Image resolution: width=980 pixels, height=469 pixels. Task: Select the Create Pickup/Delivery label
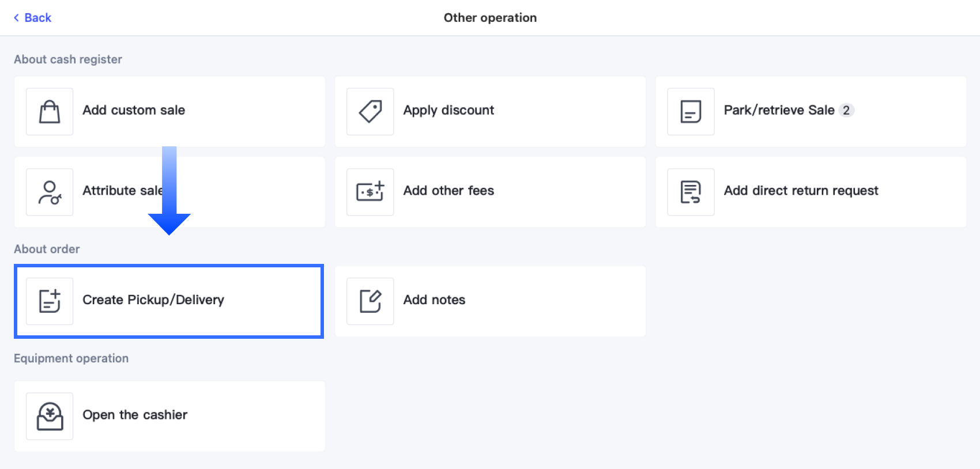[153, 300]
